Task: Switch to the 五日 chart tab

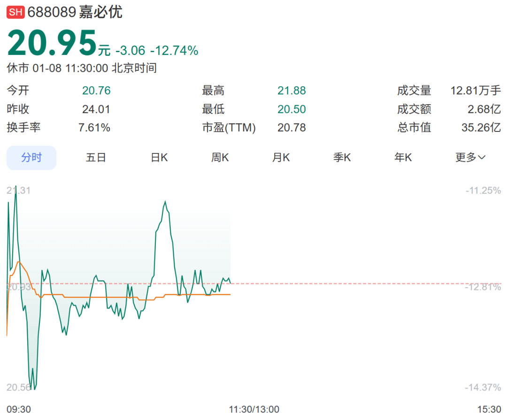Action: pos(96,158)
